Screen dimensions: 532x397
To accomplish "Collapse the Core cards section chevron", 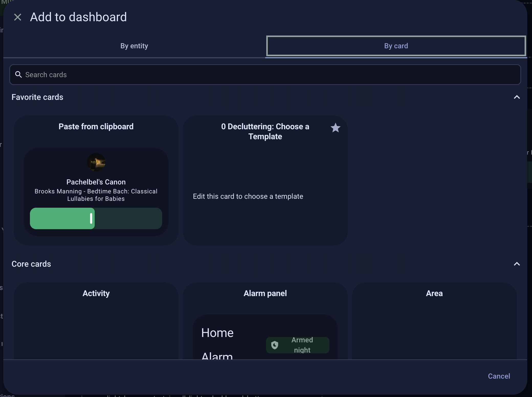I will (517, 264).
